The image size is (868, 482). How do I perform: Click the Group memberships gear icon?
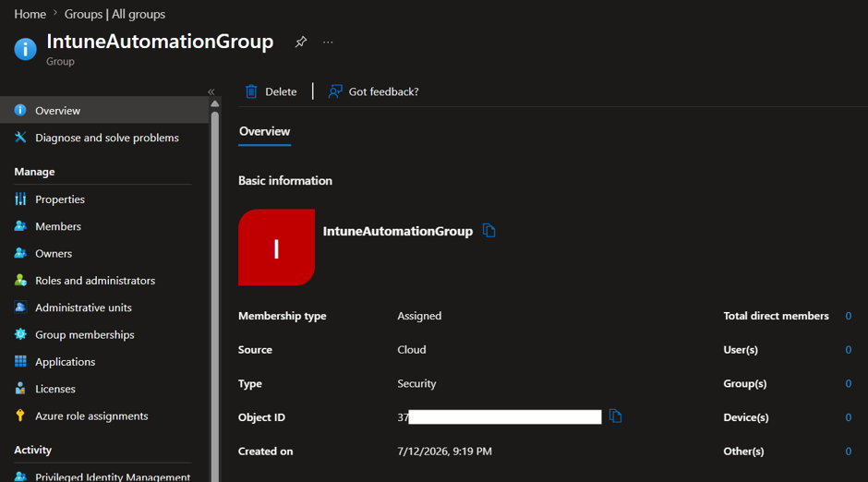[x=20, y=334]
